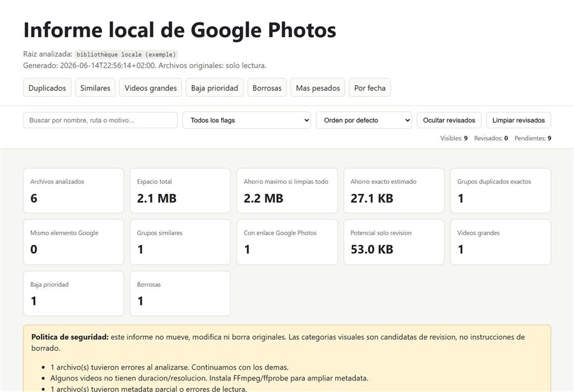
Task: Click the Mismo elemento Google card
Action: point(73,242)
